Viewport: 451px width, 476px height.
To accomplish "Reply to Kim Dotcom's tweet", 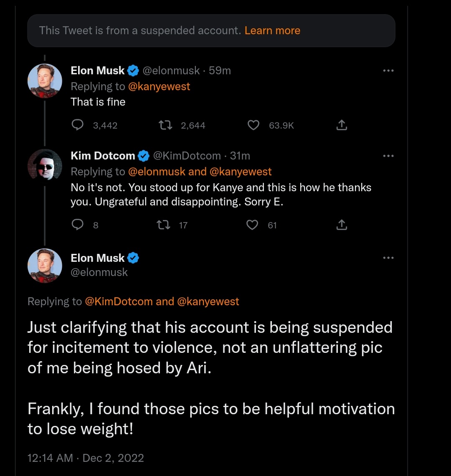I will pyautogui.click(x=77, y=225).
